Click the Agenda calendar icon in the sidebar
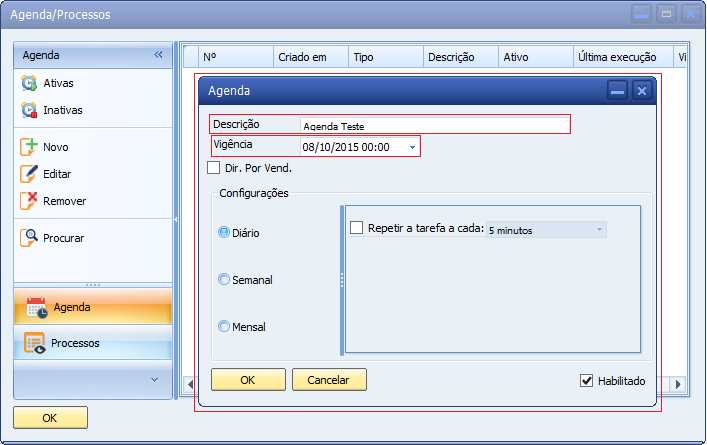 37,307
